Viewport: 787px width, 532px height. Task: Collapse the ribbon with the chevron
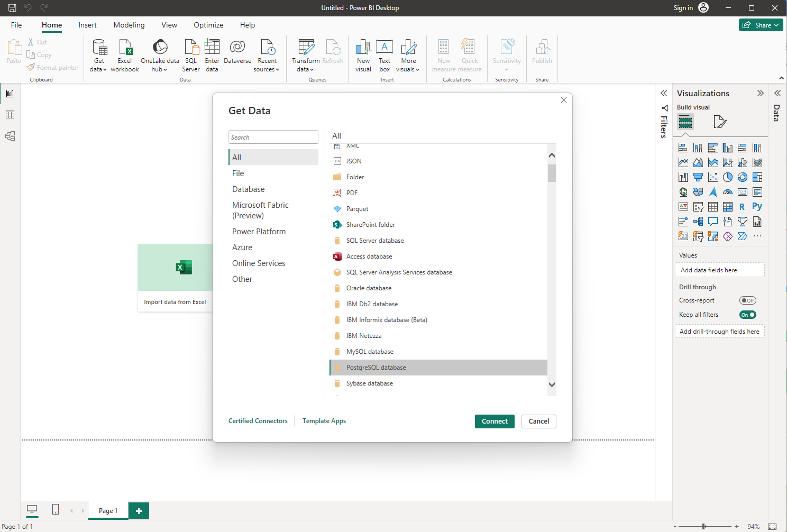tap(781, 78)
